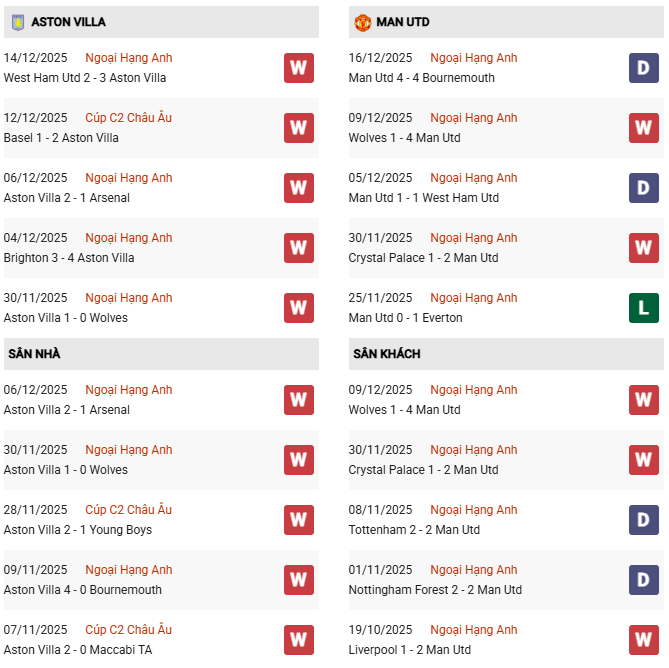
Task: Click the Aston Villa club crest icon
Action: coord(17,22)
